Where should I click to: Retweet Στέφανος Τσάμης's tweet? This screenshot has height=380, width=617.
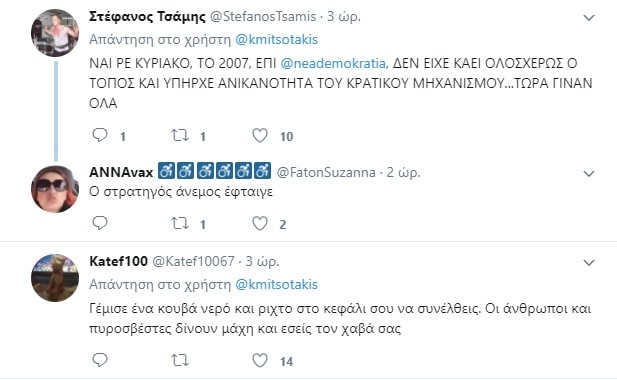coord(180,135)
